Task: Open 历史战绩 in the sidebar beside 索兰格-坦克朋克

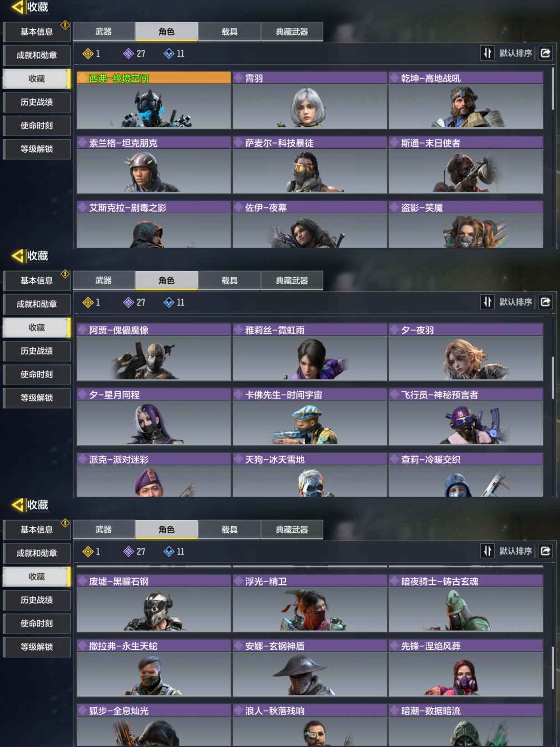Action: [37, 102]
